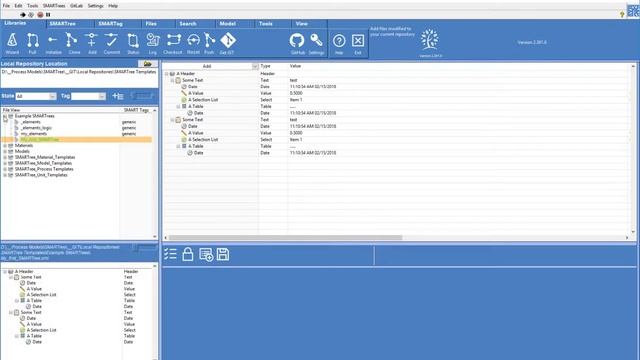The width and height of the screenshot is (640, 360).
Task: Open the SMARTrees menu
Action: (x=54, y=6)
